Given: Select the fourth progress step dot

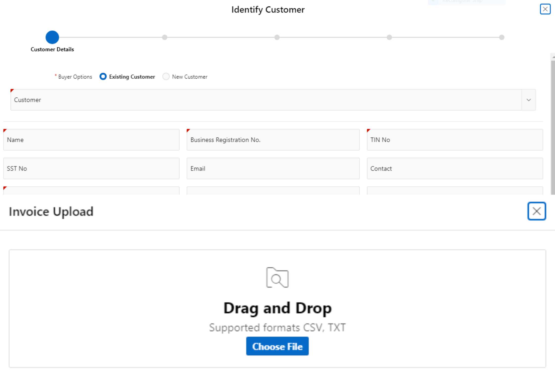Looking at the screenshot, I should coord(389,37).
